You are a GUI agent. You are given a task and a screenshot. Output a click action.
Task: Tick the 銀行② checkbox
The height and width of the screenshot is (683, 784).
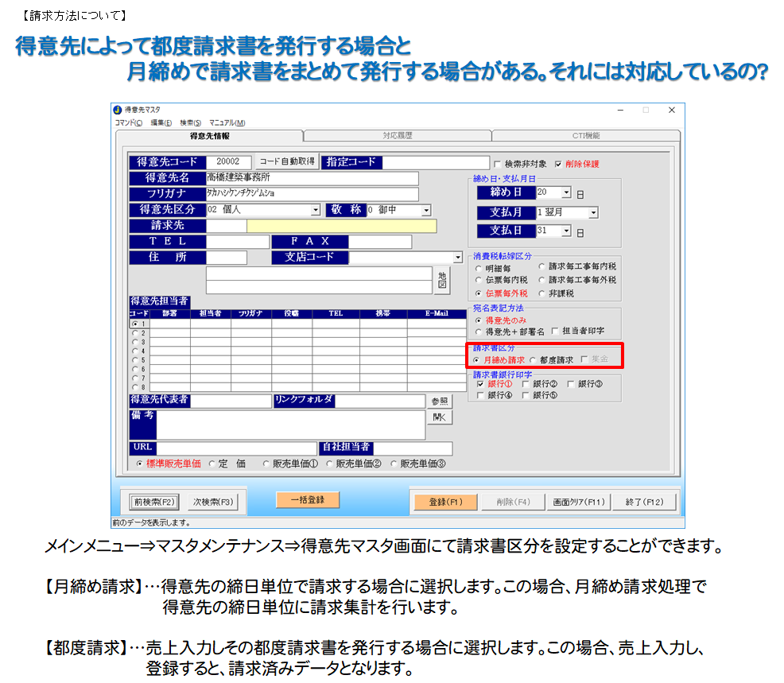[x=526, y=384]
